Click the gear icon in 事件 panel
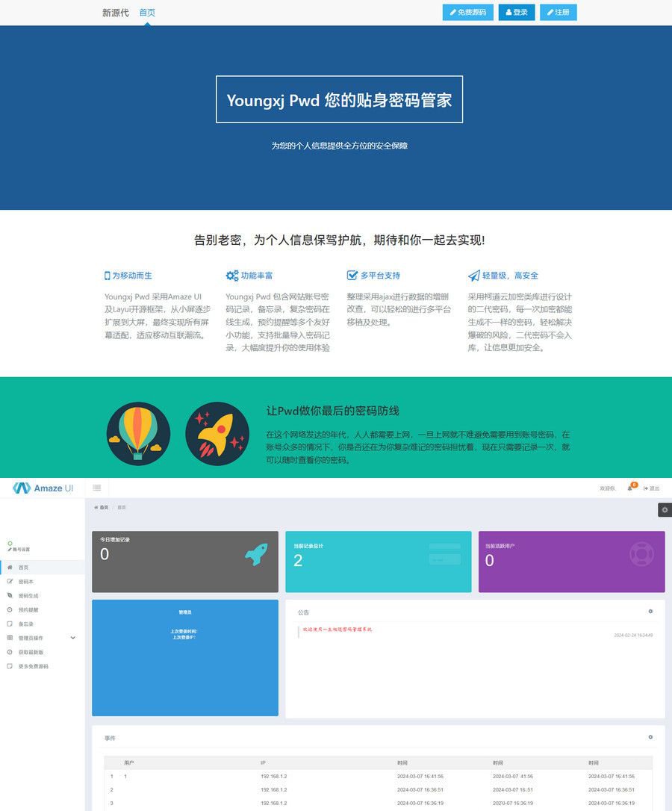672x811 pixels. [650, 737]
